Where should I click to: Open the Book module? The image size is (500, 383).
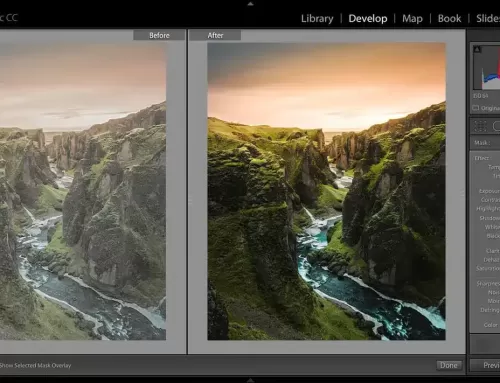449,19
